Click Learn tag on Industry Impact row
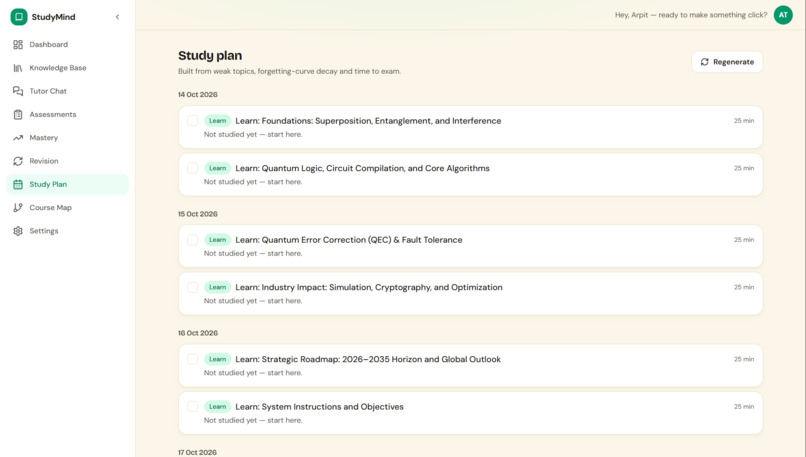 click(x=217, y=287)
